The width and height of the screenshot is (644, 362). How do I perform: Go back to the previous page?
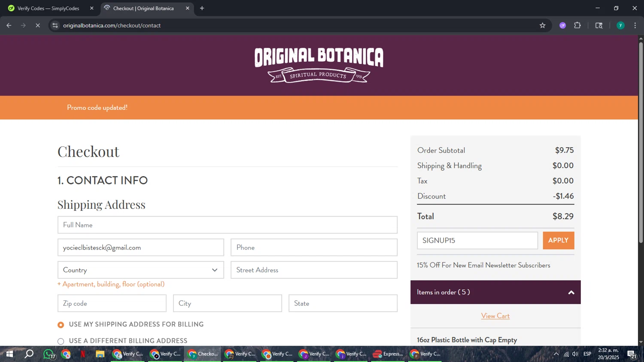(x=9, y=25)
